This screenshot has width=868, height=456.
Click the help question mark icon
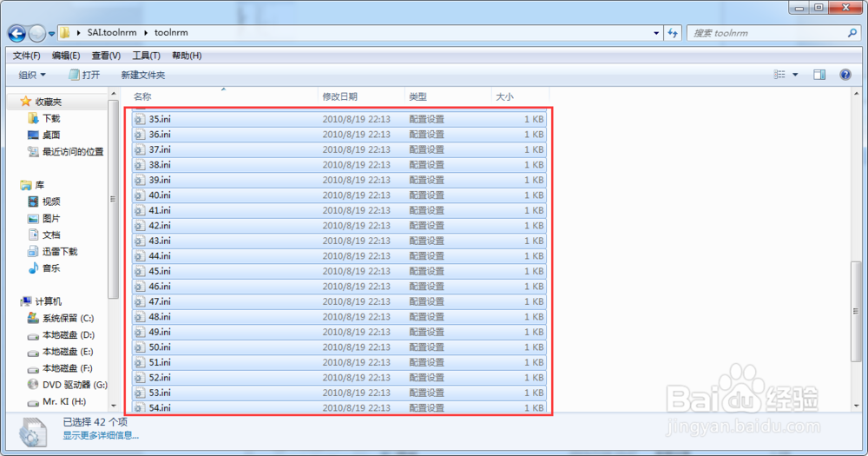pyautogui.click(x=845, y=75)
